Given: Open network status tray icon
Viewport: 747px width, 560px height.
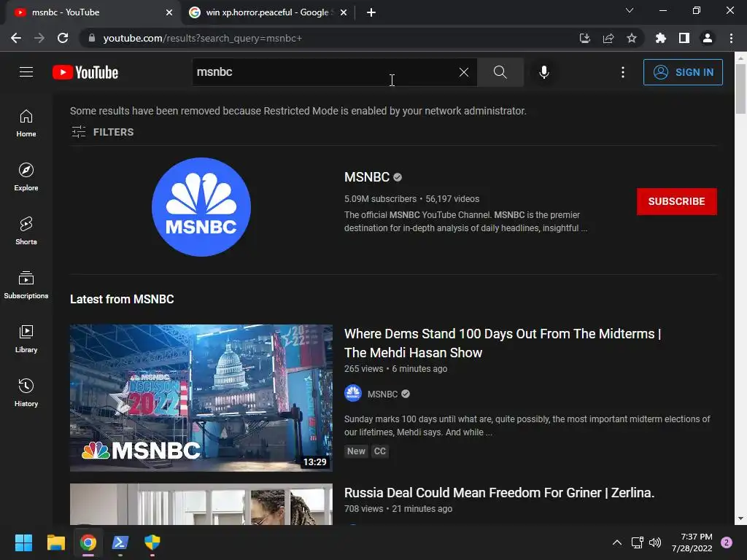Looking at the screenshot, I should pyautogui.click(x=638, y=542).
